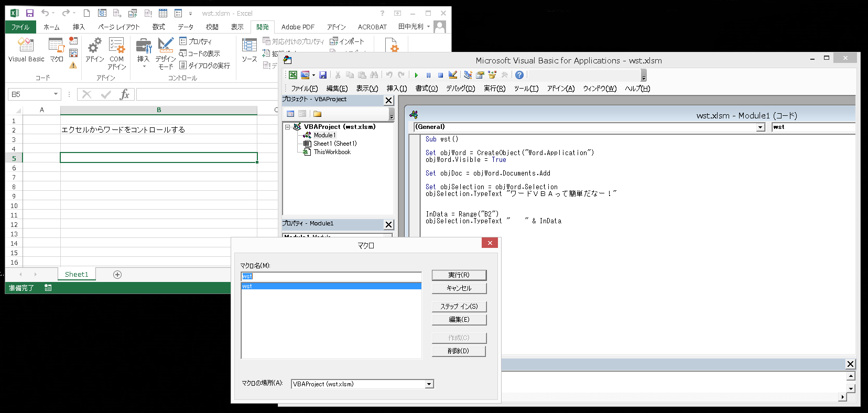The image size is (868, 413).
Task: Click the マクロ名 input field in Macro dialog
Action: (x=331, y=276)
